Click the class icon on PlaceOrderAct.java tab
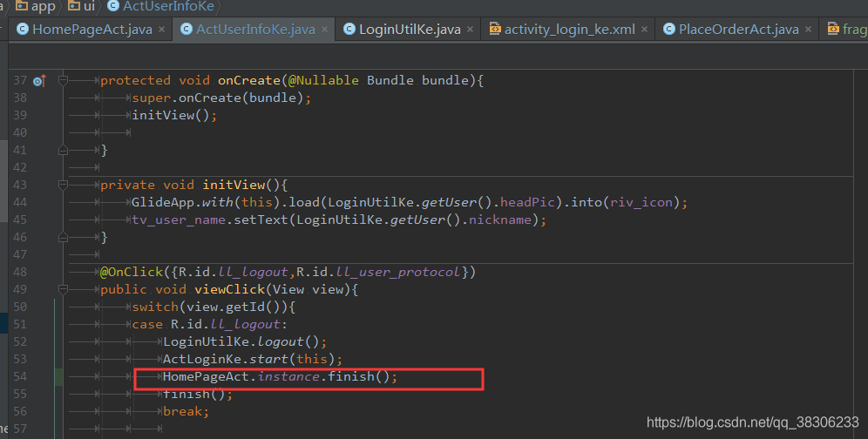This screenshot has height=439, width=868. point(669,30)
